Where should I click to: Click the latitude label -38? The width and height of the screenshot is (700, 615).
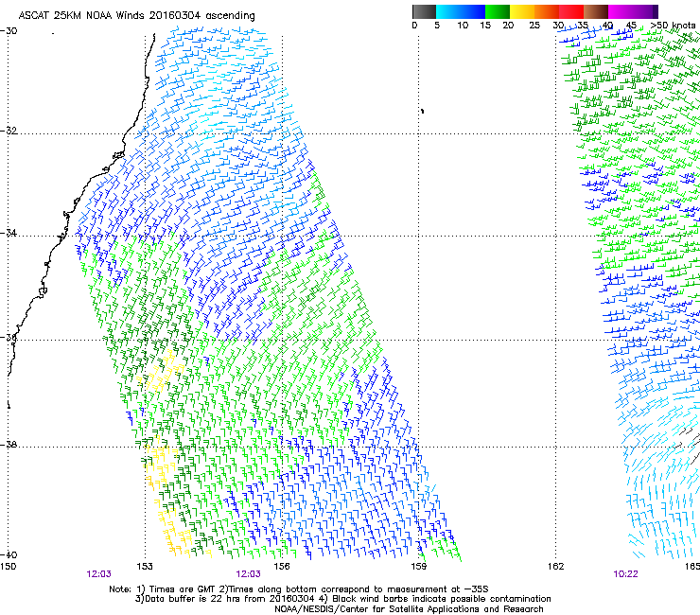click(9, 445)
